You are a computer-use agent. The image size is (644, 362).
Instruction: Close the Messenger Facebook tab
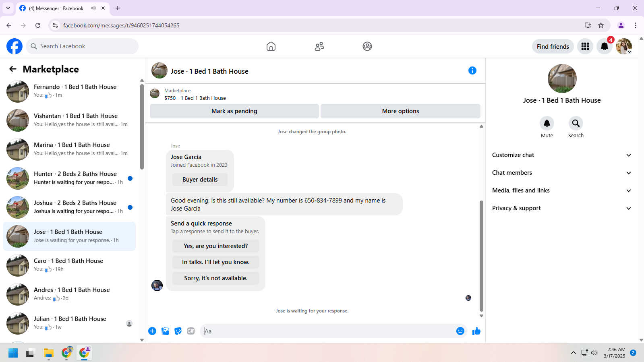coord(103,8)
